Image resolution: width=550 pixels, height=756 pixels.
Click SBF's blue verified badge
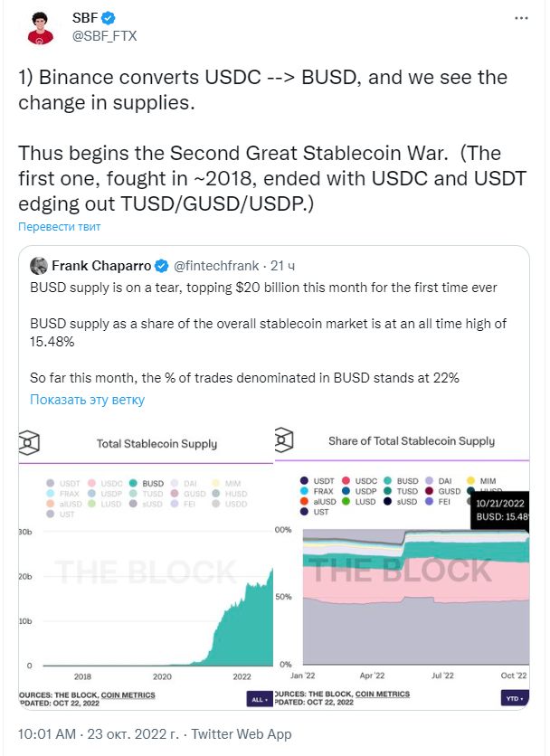(x=108, y=18)
